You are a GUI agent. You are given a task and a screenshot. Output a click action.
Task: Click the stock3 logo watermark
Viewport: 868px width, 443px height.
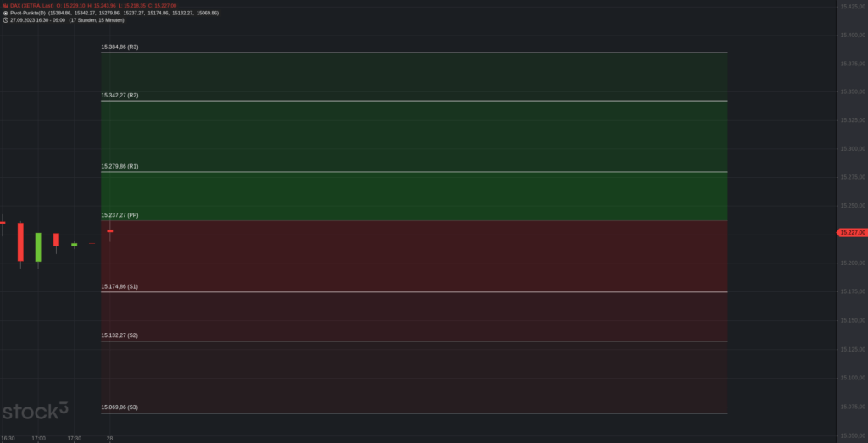36,411
